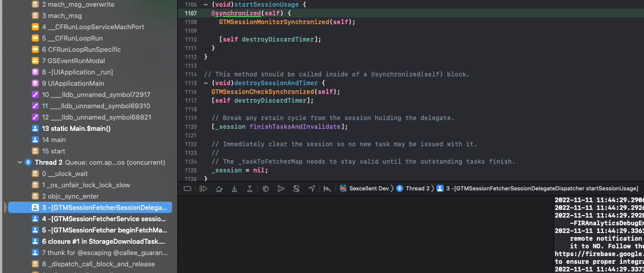This screenshot has width=644, height=273.
Task: Step out of the current function
Action: coord(250,189)
